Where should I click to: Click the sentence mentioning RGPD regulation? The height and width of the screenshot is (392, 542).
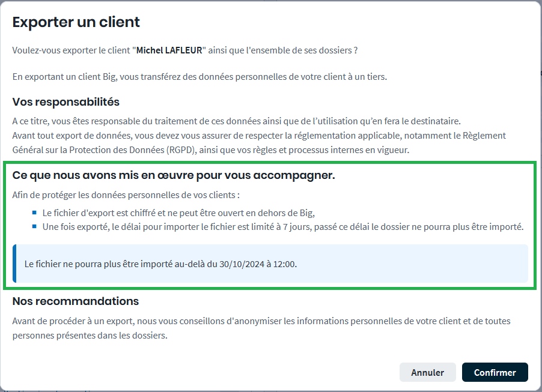click(x=259, y=142)
